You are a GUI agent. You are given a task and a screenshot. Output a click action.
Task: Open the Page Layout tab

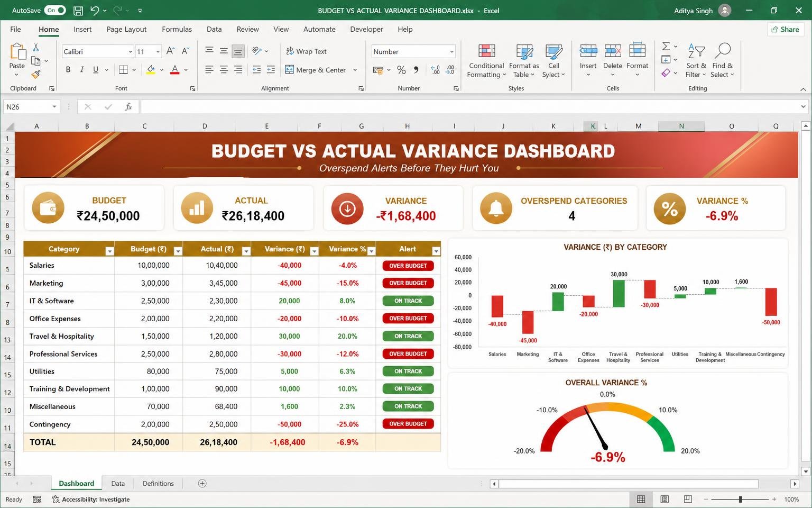click(126, 29)
